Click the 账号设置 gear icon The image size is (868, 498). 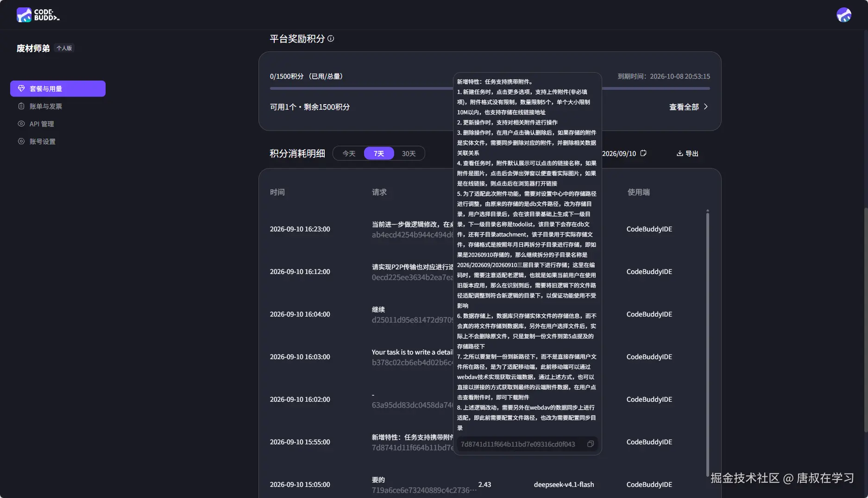point(21,141)
